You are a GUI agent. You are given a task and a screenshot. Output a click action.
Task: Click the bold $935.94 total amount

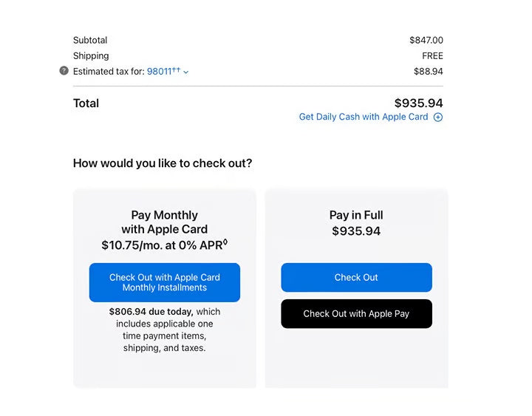418,103
